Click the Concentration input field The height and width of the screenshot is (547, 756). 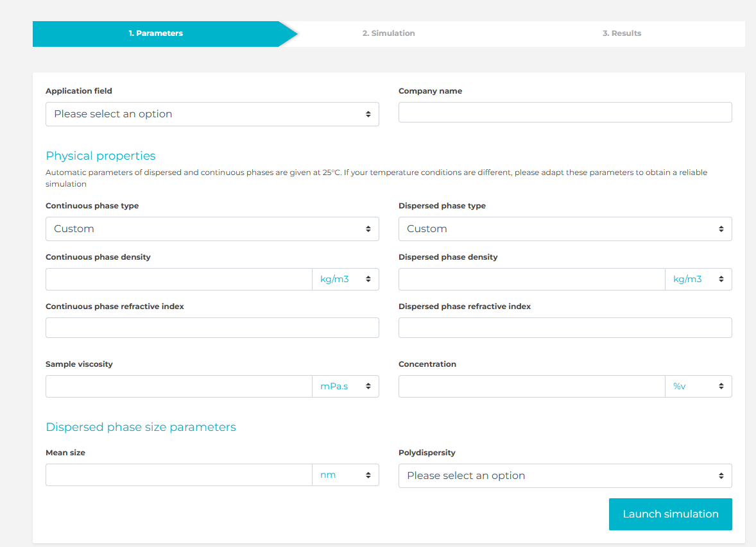point(531,387)
